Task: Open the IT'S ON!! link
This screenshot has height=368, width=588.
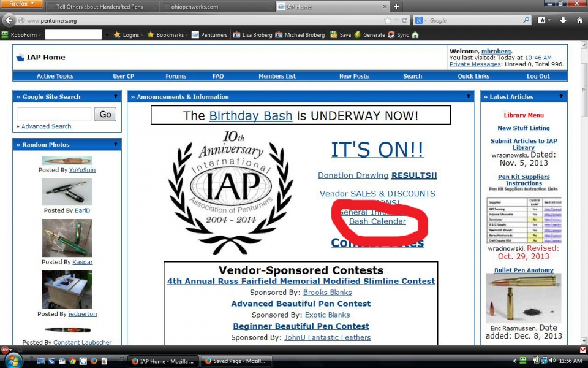Action: pyautogui.click(x=377, y=149)
